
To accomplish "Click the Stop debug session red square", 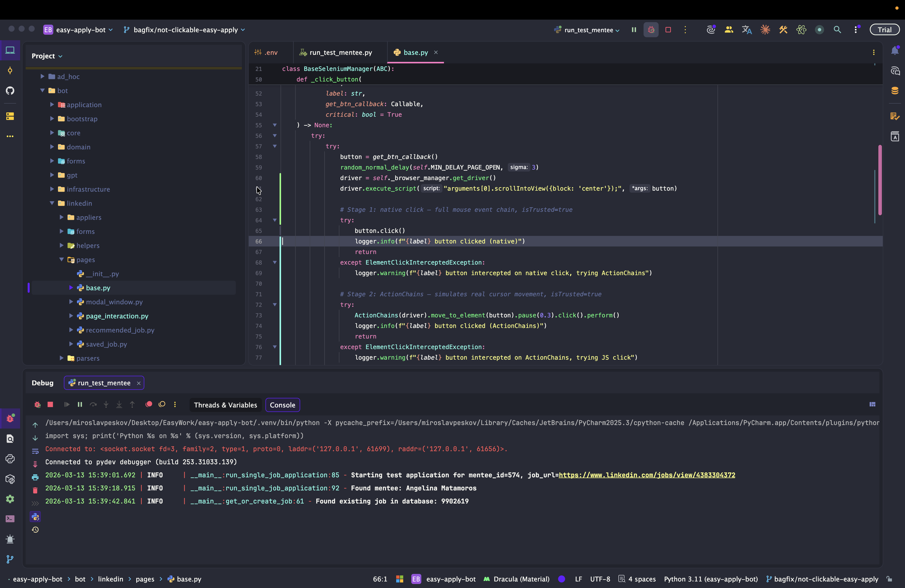I will [50, 405].
